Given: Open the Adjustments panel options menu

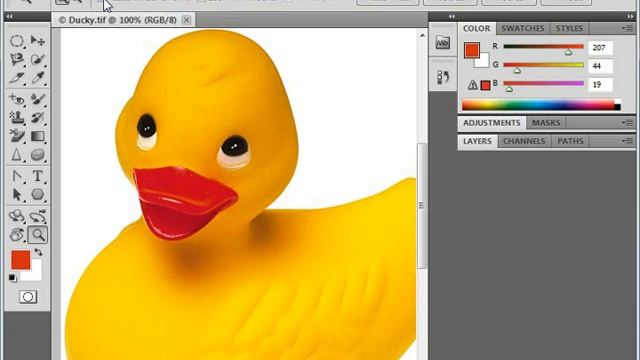Looking at the screenshot, I should [627, 122].
